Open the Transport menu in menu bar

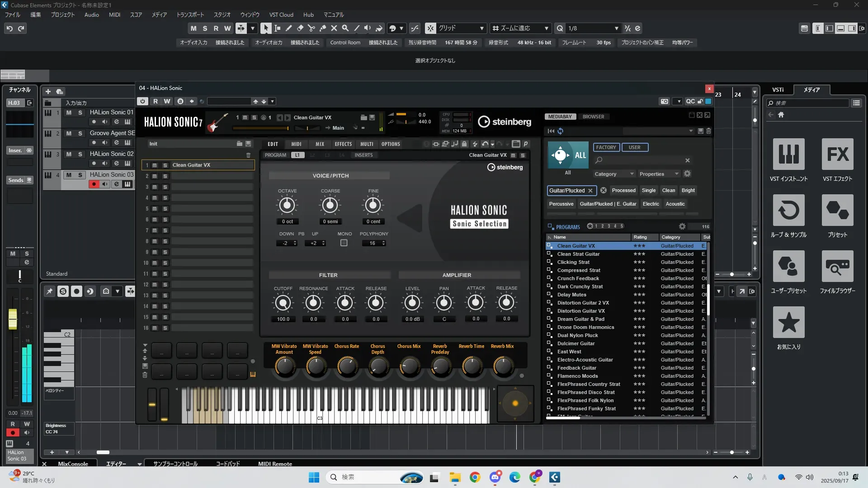(x=190, y=14)
